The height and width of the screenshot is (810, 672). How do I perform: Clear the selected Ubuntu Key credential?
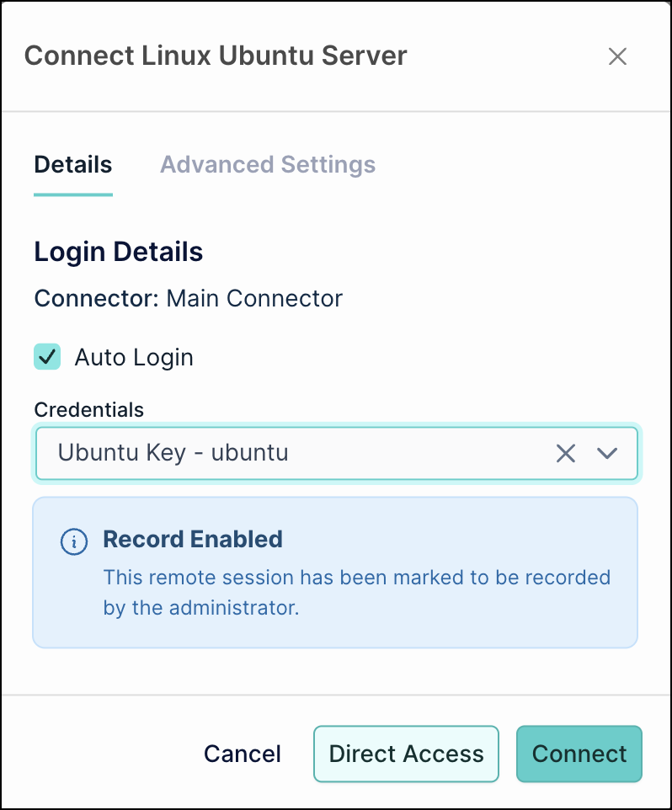(x=566, y=454)
